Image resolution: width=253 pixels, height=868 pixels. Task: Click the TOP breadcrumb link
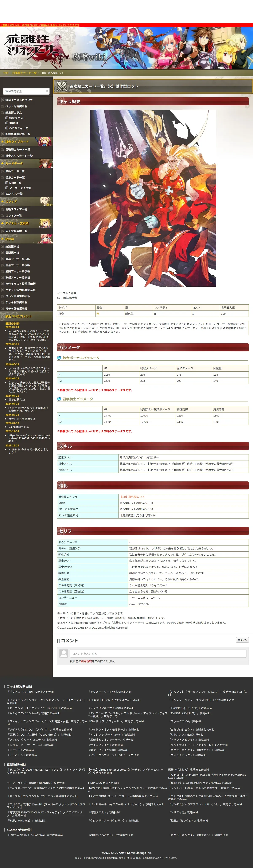tap(6, 73)
